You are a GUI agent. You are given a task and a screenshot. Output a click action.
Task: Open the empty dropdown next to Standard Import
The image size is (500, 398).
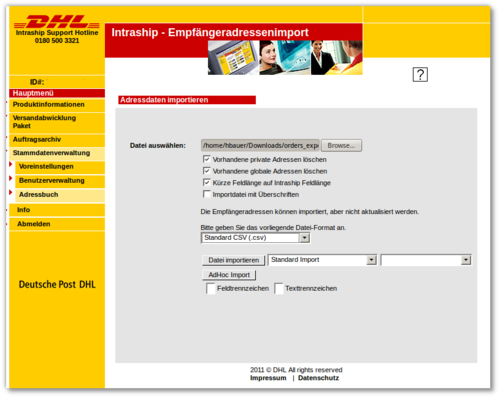coord(426,260)
